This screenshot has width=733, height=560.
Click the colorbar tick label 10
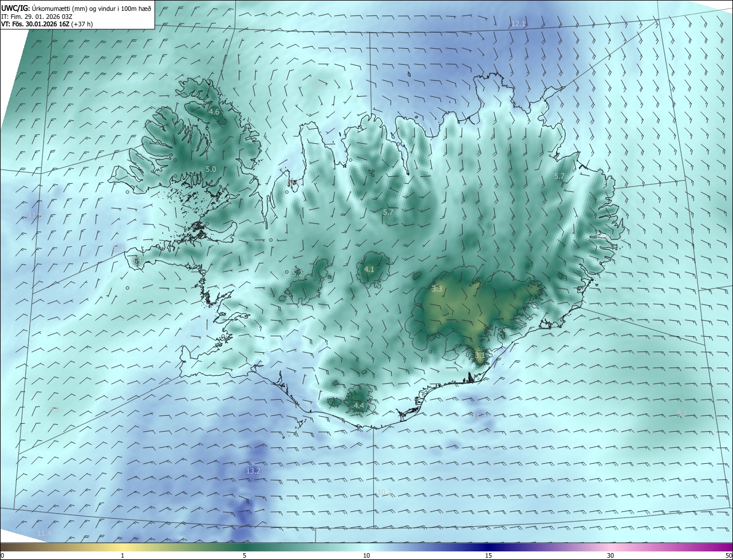tap(366, 555)
